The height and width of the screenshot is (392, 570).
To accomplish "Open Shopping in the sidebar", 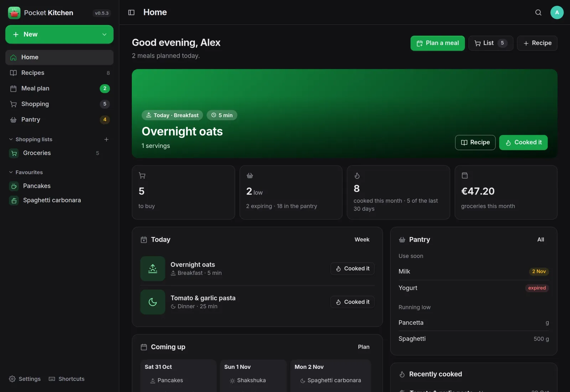I will tap(59, 104).
